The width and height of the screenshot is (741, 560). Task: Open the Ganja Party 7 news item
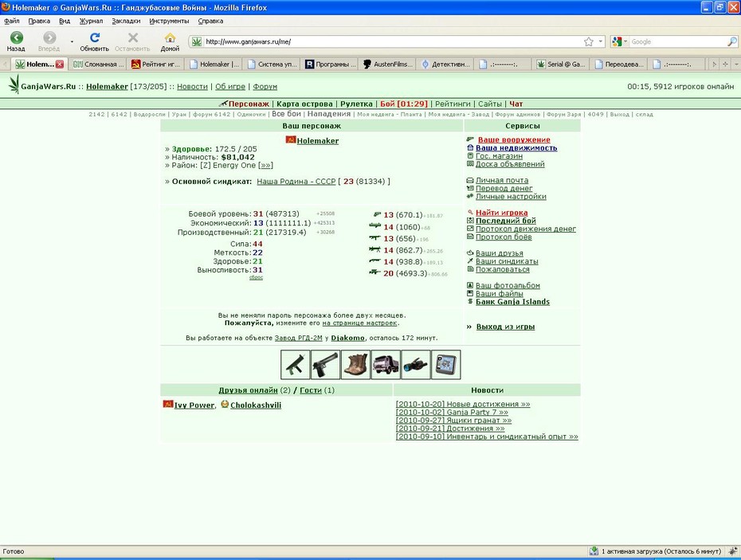point(452,412)
